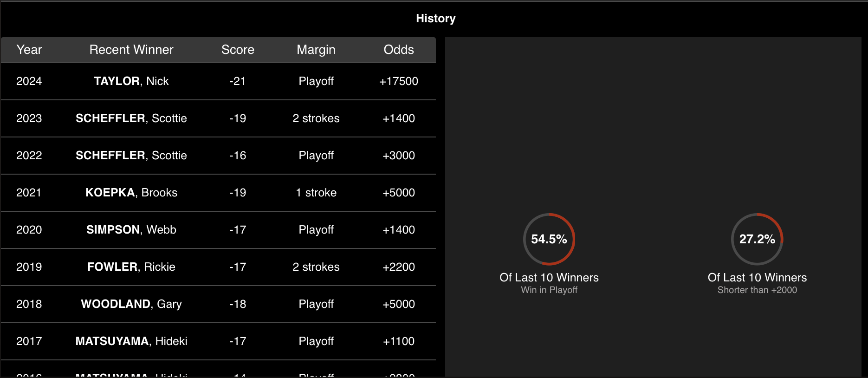This screenshot has width=868, height=378.
Task: Click the Score column header
Action: pos(238,50)
